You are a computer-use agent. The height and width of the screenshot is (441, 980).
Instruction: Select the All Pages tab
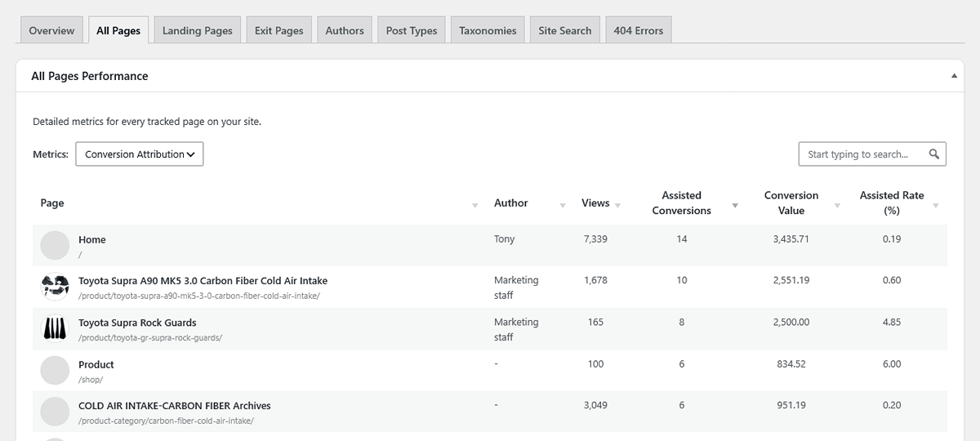pos(118,30)
